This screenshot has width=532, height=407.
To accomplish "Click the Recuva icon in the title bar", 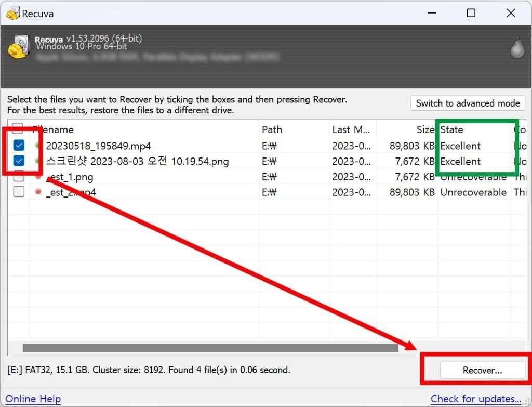I will [13, 13].
